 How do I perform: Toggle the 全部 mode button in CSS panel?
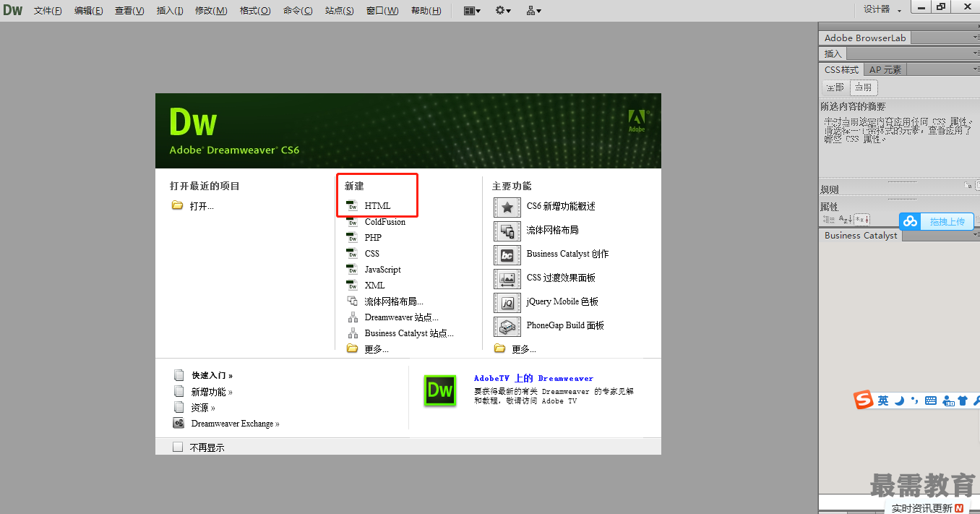(x=835, y=87)
